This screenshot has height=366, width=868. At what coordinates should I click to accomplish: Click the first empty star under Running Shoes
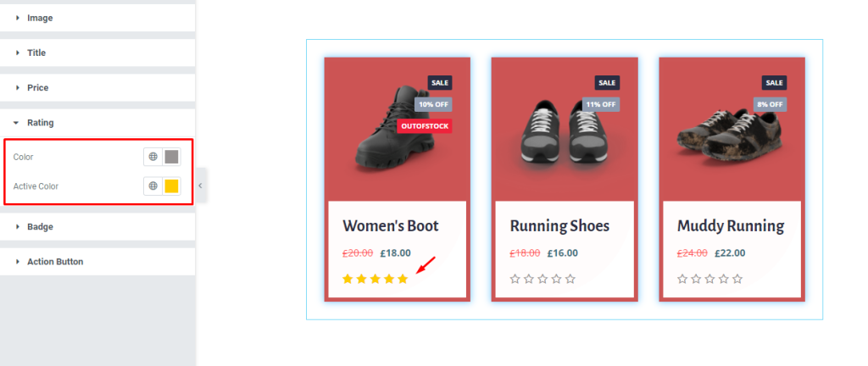[515, 279]
